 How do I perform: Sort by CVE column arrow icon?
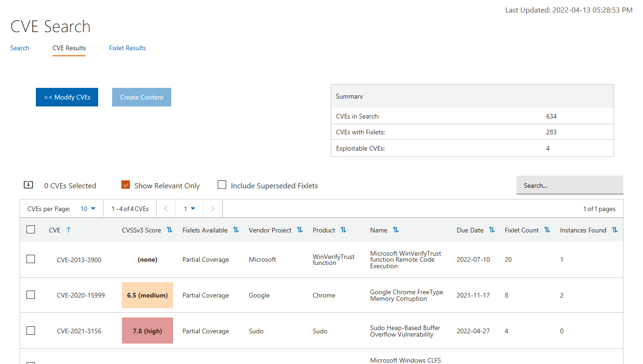pyautogui.click(x=68, y=230)
